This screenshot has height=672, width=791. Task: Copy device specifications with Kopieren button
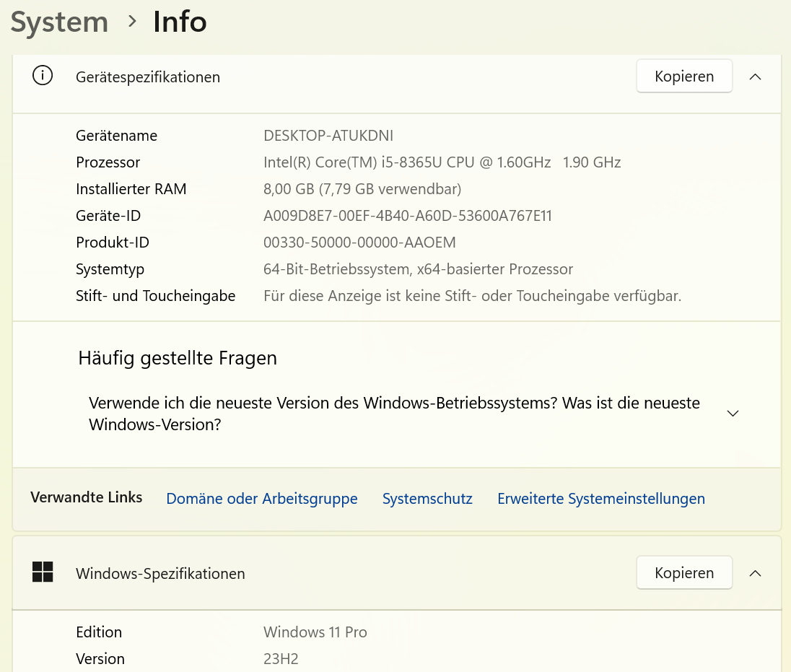coord(684,77)
